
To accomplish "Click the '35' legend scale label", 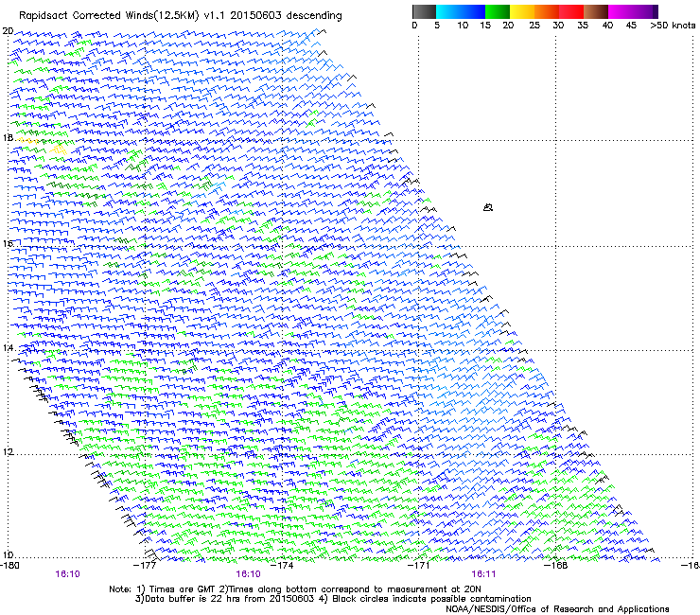I will 583,26.
